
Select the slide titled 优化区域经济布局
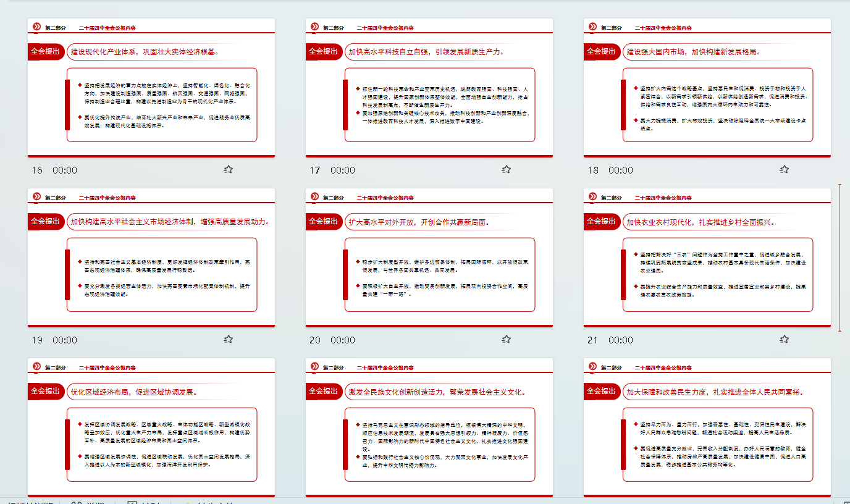(151, 427)
